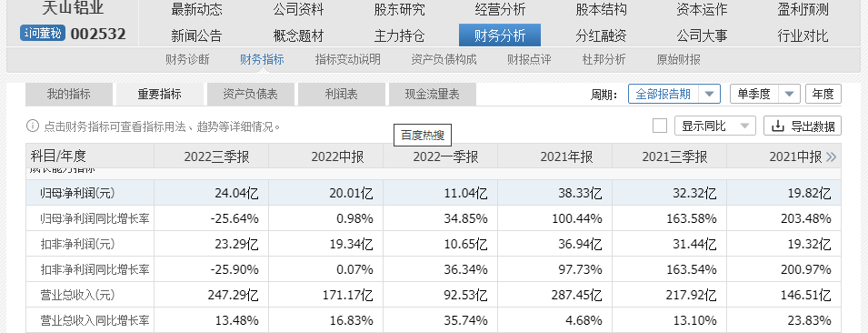Navigate to 主力持仓
868x333 pixels.
click(399, 36)
